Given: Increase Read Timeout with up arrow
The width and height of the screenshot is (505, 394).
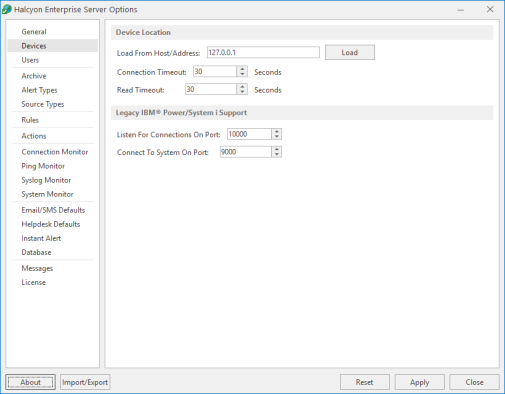Looking at the screenshot, I should pyautogui.click(x=242, y=86).
